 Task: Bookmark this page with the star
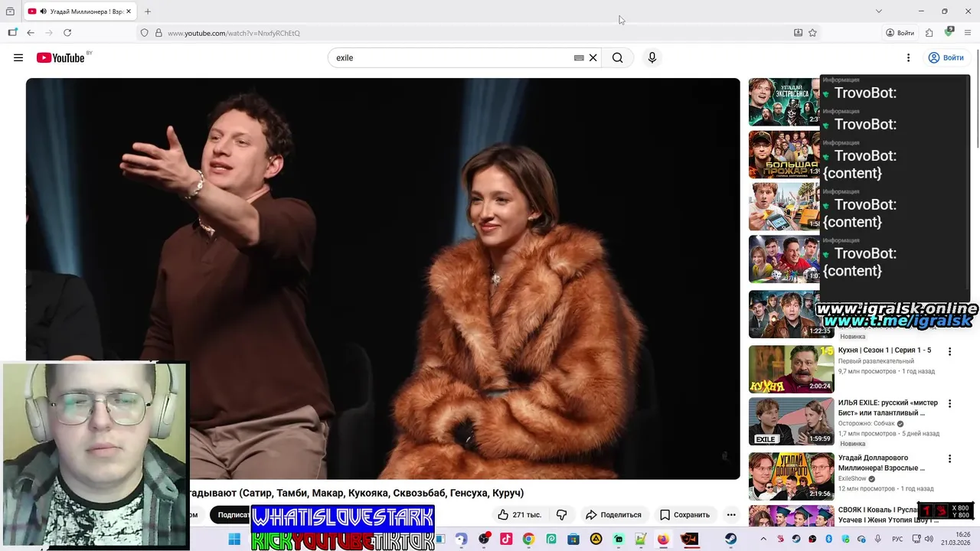click(812, 33)
